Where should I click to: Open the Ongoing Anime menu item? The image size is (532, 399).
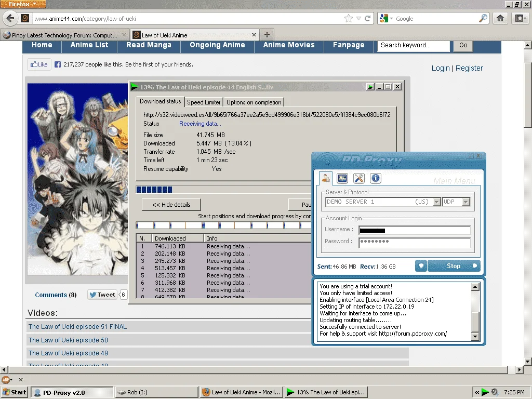217,45
